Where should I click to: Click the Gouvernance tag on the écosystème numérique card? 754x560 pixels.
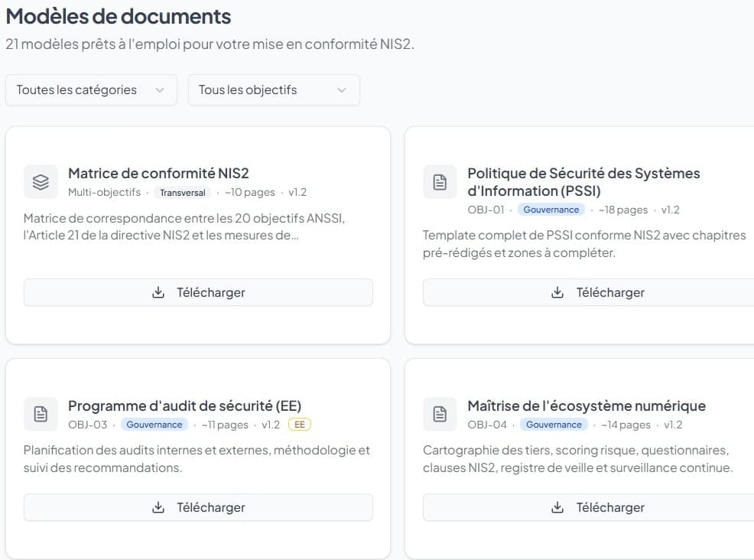(554, 425)
